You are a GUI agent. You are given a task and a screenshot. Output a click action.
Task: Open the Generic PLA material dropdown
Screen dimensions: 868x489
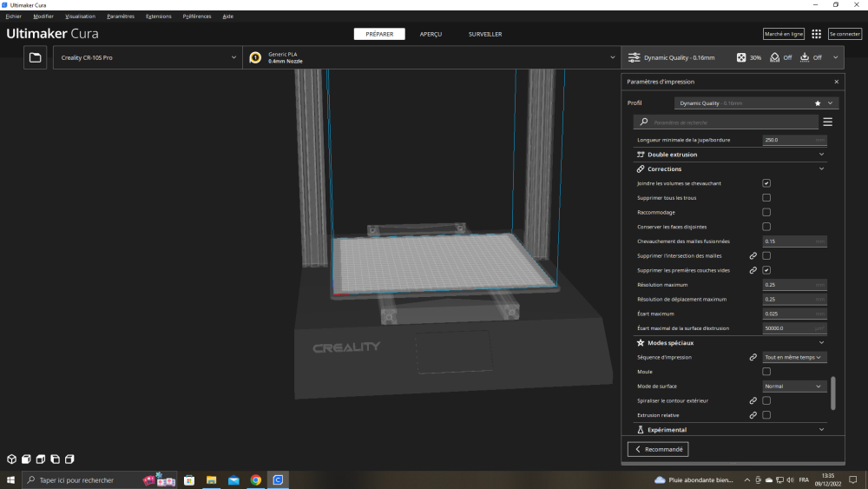tap(431, 57)
